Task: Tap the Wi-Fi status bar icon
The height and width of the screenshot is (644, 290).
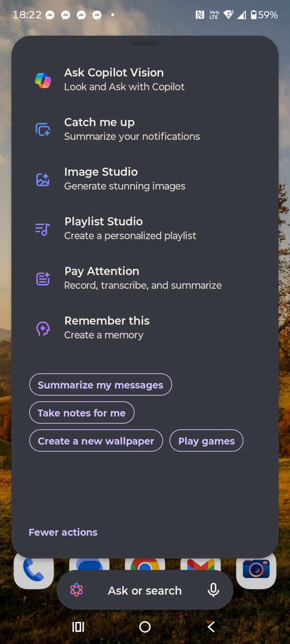Action: coord(228,15)
